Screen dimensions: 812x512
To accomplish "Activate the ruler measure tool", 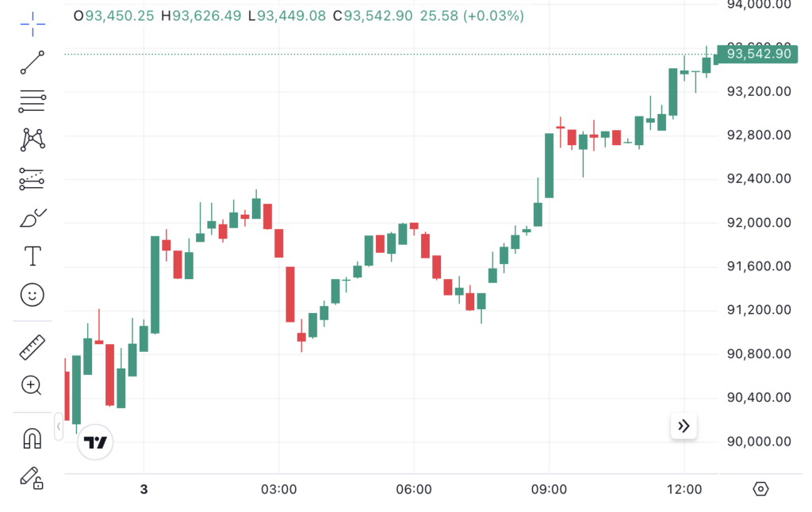I will [x=33, y=347].
